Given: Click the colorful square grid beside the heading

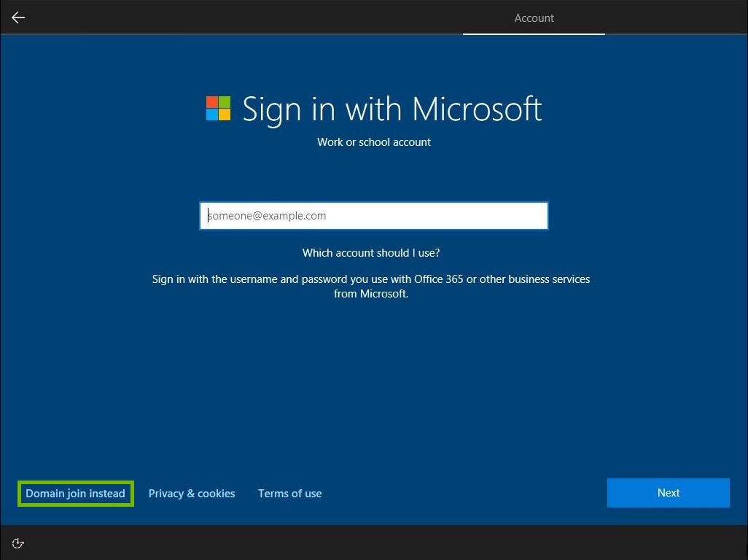Looking at the screenshot, I should coord(218,108).
